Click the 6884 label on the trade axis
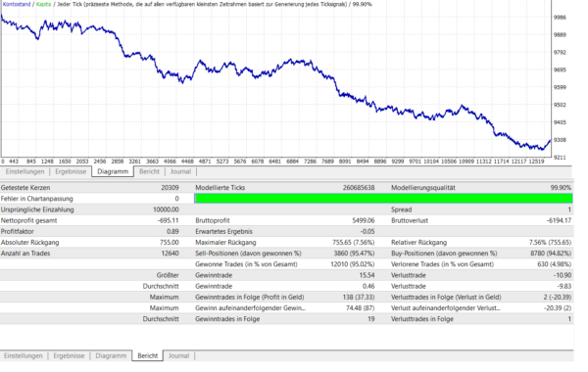 [292, 162]
